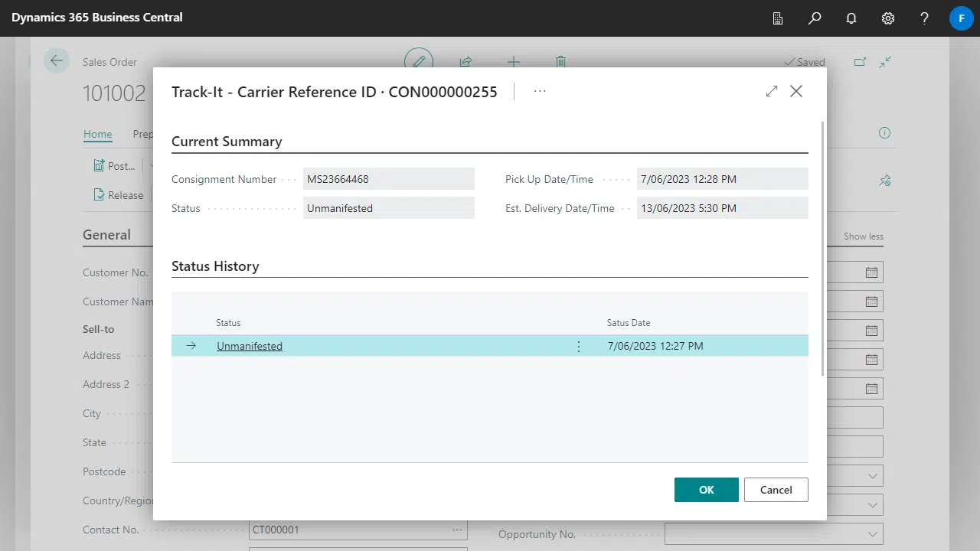Click the OK button
The image size is (980, 551).
click(706, 490)
